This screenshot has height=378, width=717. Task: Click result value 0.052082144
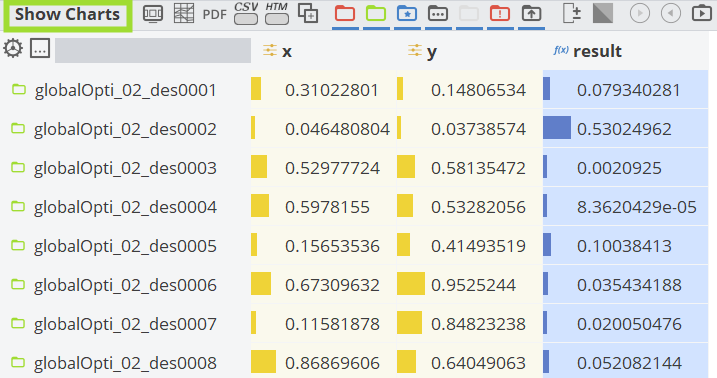click(629, 363)
